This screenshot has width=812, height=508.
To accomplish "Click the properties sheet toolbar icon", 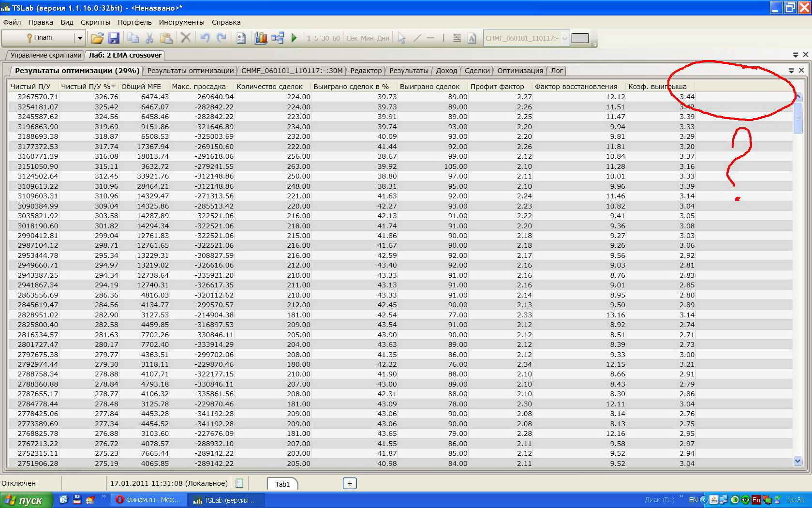I will coord(241,38).
